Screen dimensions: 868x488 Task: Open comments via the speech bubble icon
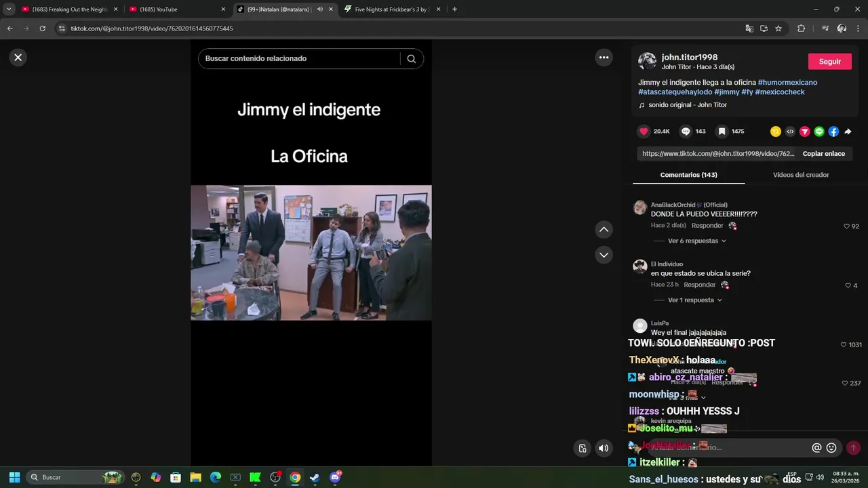(686, 131)
